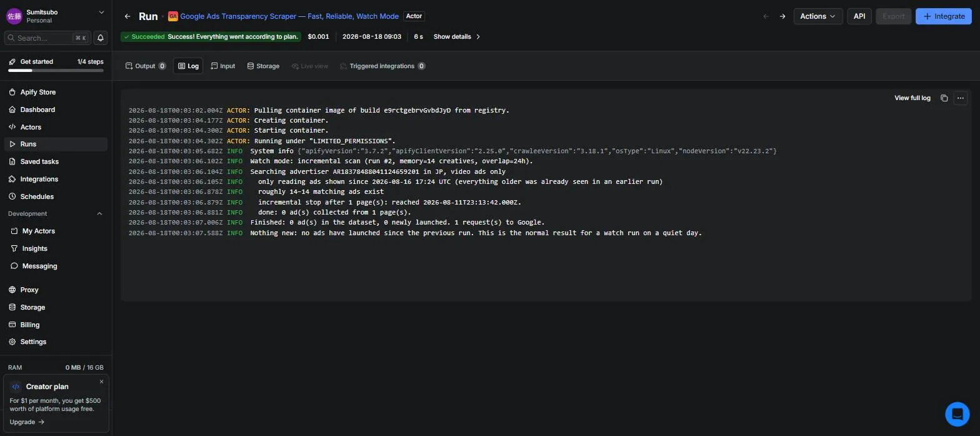Open Saved tasks in the sidebar
This screenshot has width=980, height=436.
(x=56, y=161)
